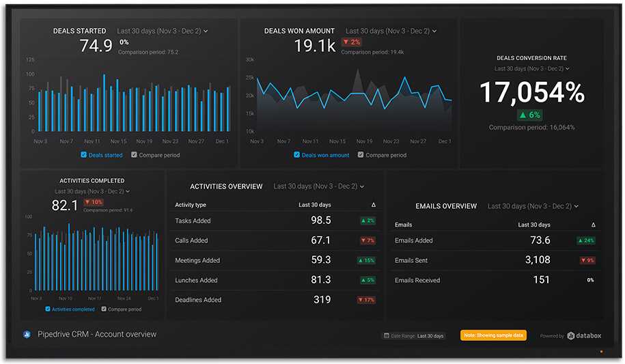
Task: Click the 17,054% conversion rate value
Action: tap(531, 92)
